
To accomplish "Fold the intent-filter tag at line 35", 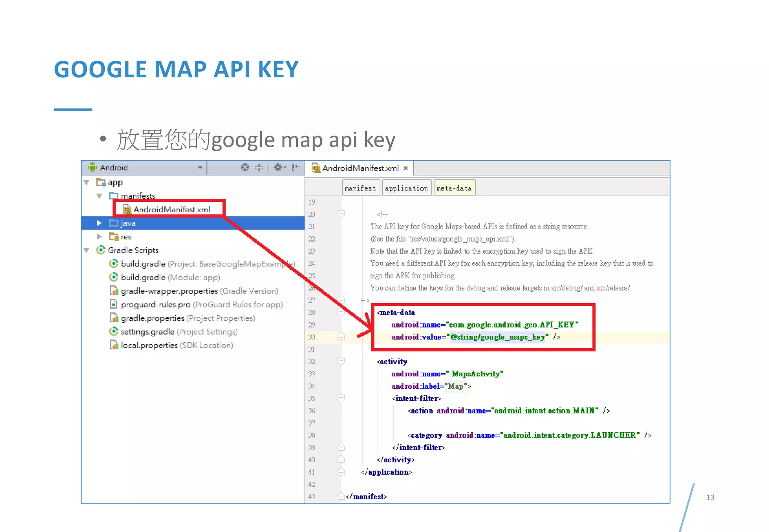I will click(341, 398).
